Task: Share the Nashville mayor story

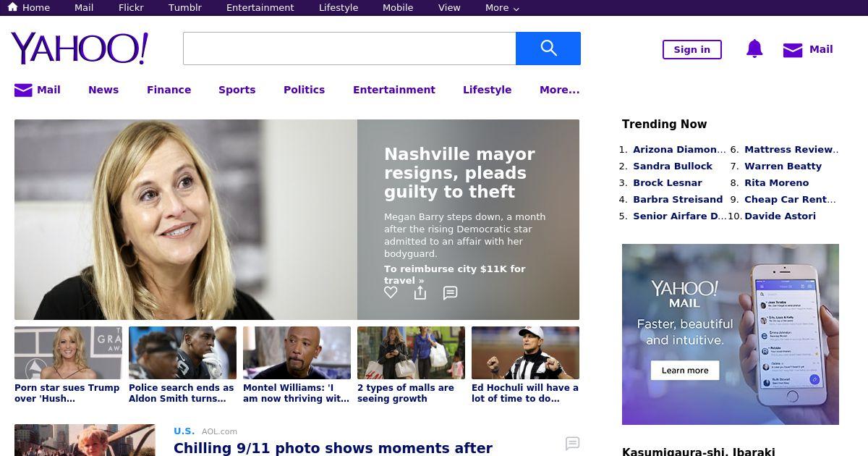Action: click(x=420, y=292)
